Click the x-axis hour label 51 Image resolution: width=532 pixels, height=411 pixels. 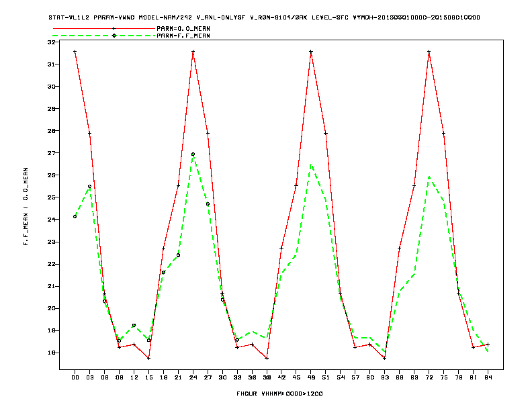pyautogui.click(x=326, y=377)
